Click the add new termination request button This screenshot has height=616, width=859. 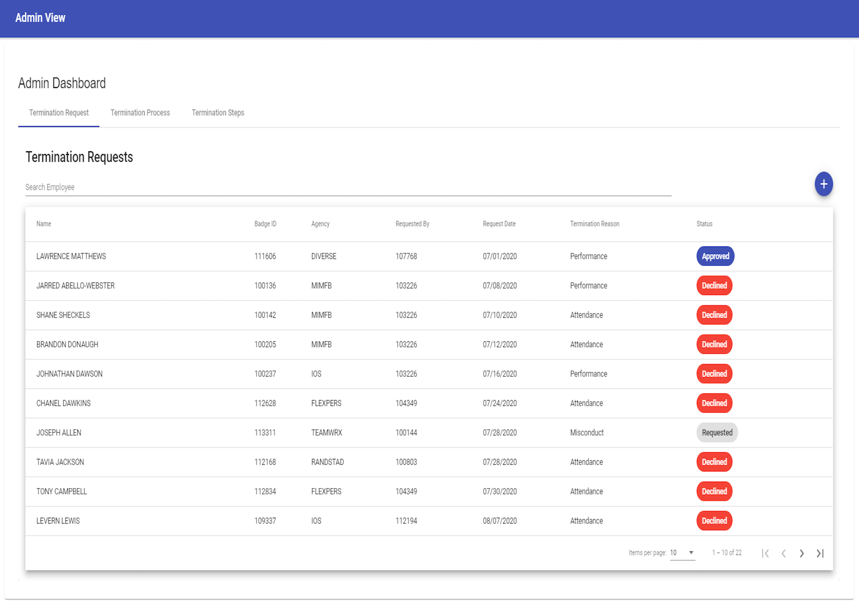tap(824, 184)
